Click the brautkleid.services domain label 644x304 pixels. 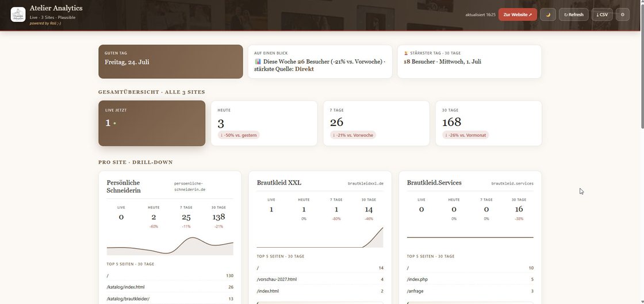(x=512, y=183)
